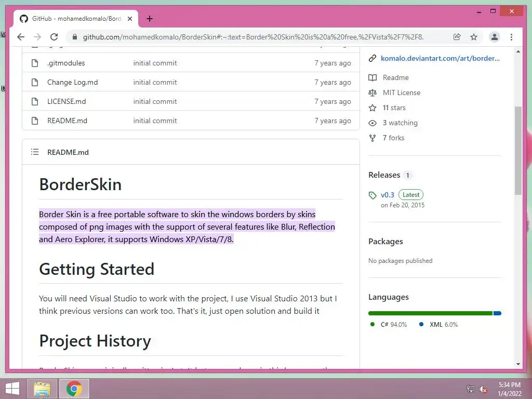View the MIT License link

(x=402, y=92)
